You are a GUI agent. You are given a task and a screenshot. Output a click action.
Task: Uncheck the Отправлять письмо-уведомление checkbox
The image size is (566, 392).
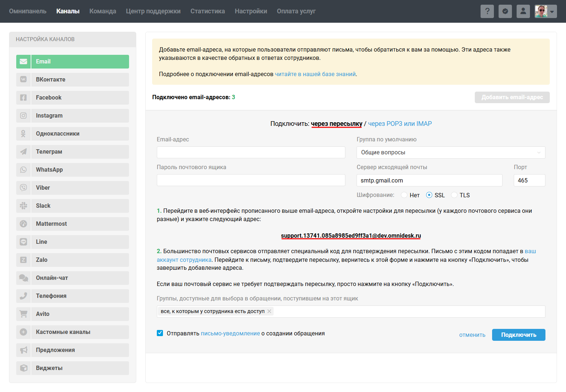coord(160,333)
